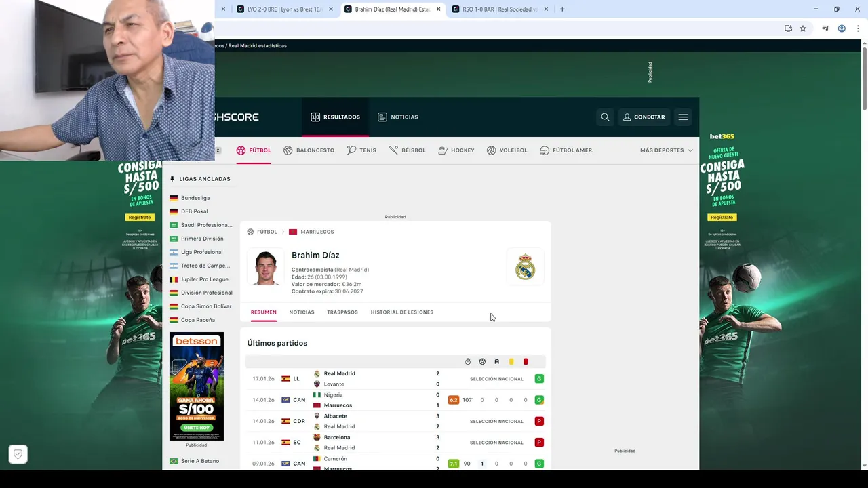Open Barcelona vs Real Madrid match row
Screen dimensions: 868x488
tap(395, 443)
